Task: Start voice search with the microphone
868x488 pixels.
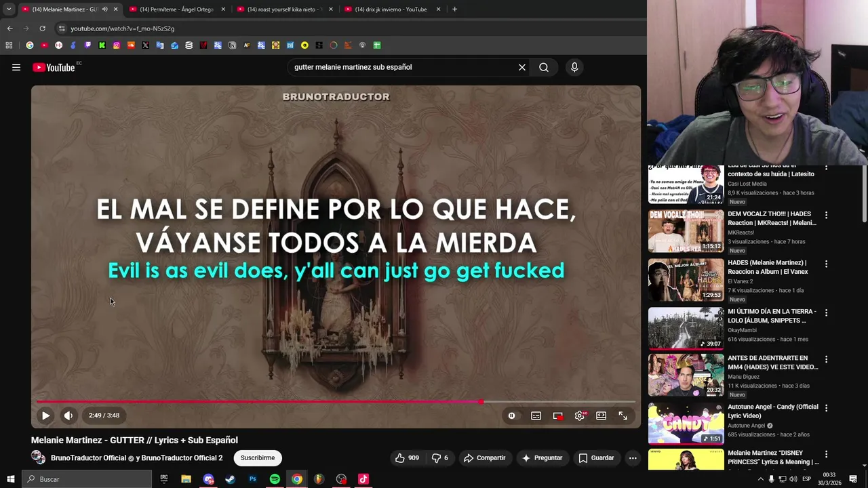Action: (x=574, y=67)
